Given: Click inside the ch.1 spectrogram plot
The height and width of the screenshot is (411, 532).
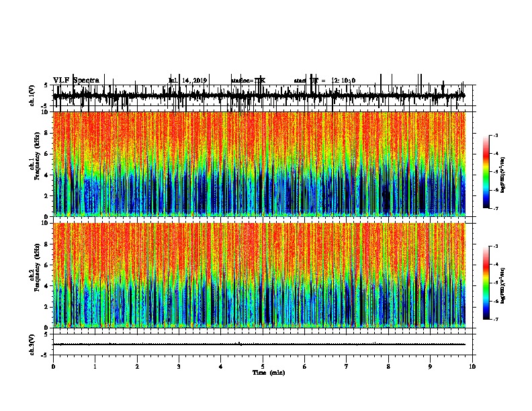Looking at the screenshot, I should coord(259,164).
